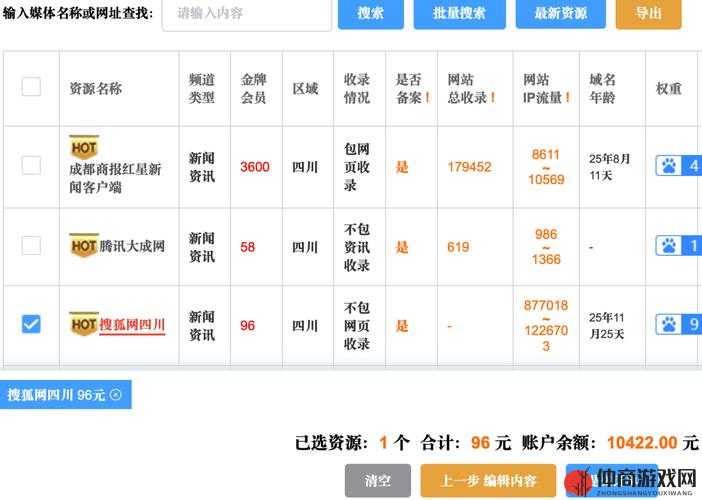Click the domain age 25年8月11天
This screenshot has width=702, height=500.
[x=609, y=167]
